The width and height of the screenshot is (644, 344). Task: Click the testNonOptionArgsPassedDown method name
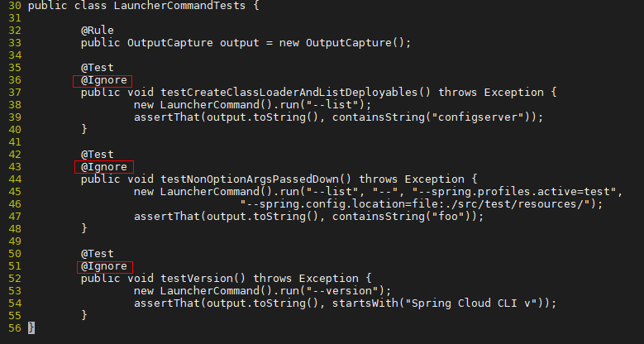tap(250, 179)
